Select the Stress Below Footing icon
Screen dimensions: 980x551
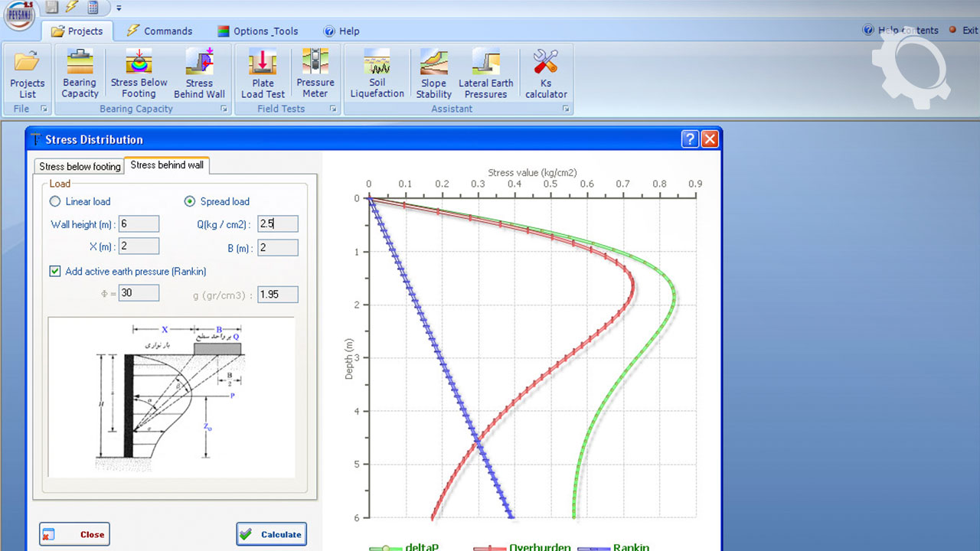click(x=139, y=73)
